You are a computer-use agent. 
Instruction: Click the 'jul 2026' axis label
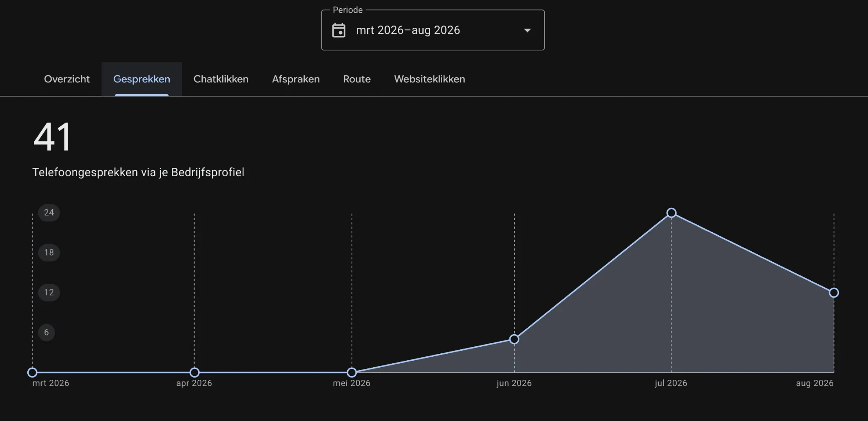671,383
